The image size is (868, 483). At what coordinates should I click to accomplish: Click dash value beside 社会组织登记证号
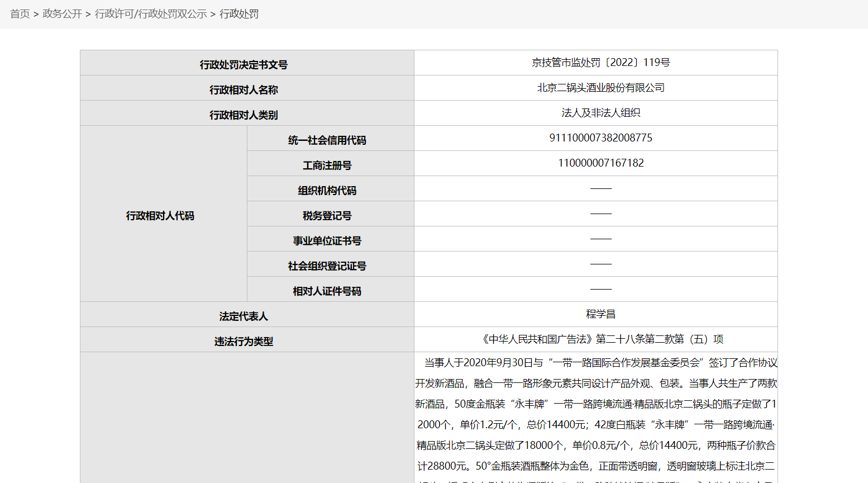click(x=601, y=264)
